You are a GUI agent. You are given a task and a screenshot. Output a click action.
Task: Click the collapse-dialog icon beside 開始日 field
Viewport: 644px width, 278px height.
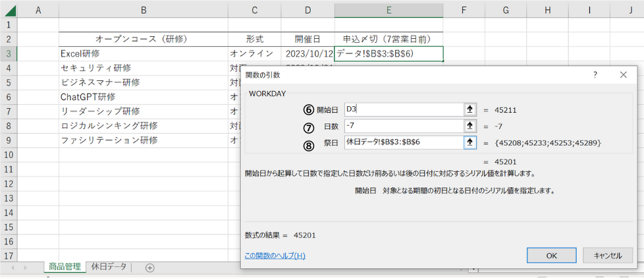tap(470, 109)
